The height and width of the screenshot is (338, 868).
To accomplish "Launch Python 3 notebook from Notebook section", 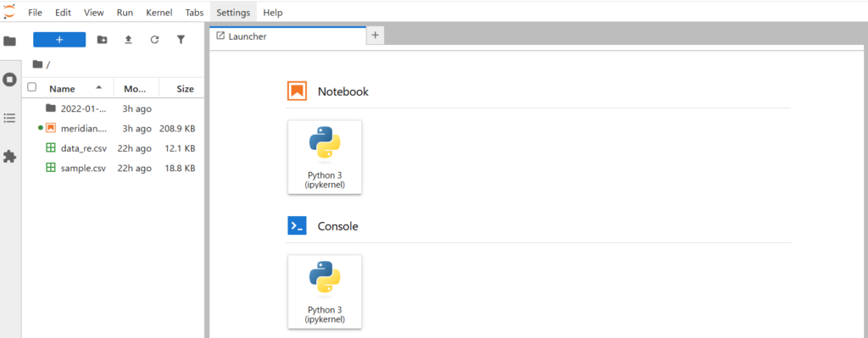I will 325,157.
